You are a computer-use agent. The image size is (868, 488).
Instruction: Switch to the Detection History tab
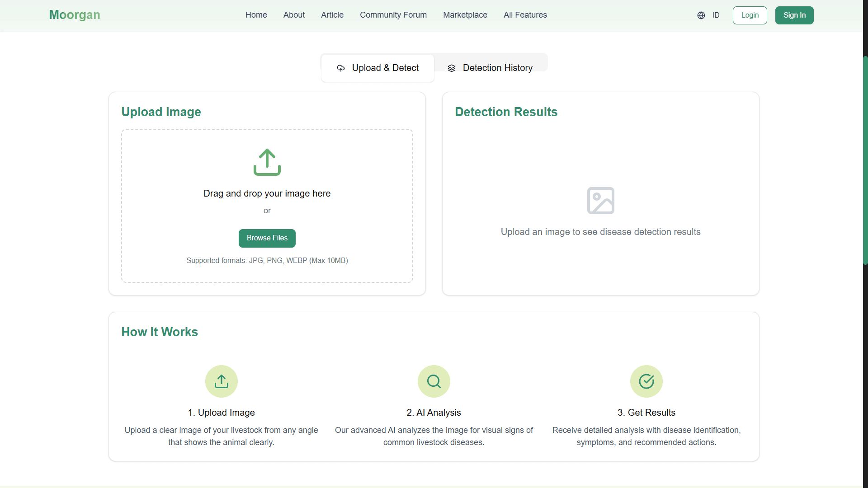click(491, 68)
